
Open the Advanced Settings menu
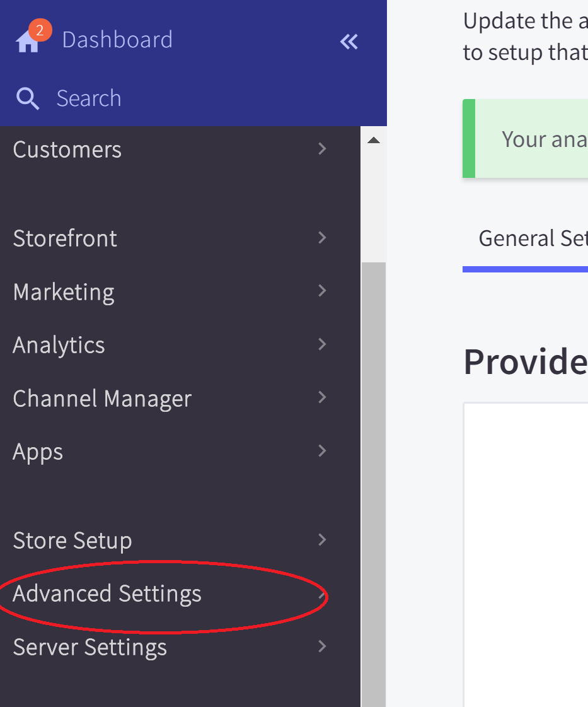(x=107, y=593)
